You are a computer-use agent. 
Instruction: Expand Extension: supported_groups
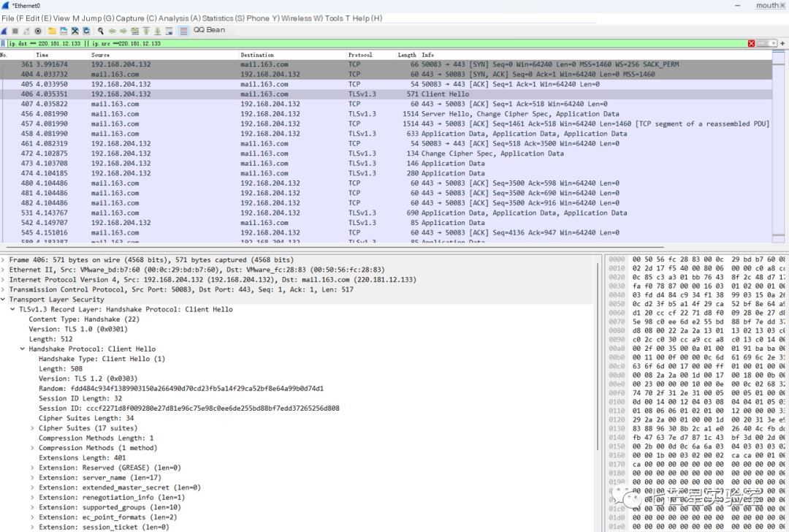[32, 507]
